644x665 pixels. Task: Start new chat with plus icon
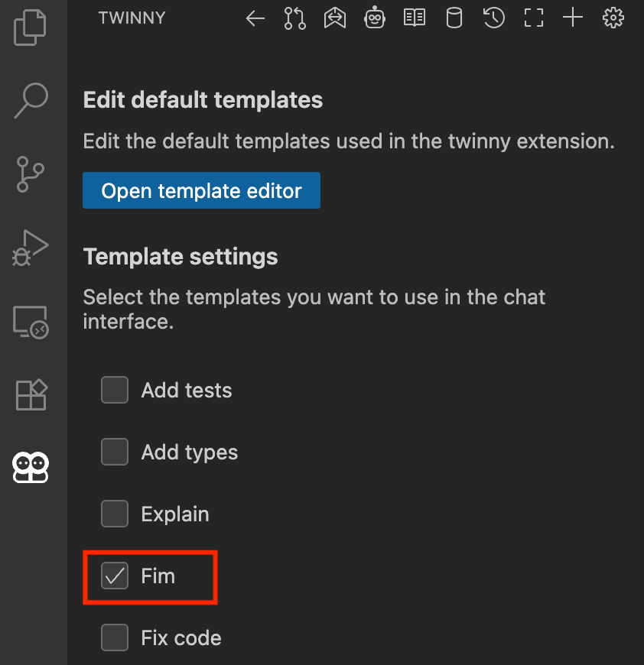[x=573, y=18]
